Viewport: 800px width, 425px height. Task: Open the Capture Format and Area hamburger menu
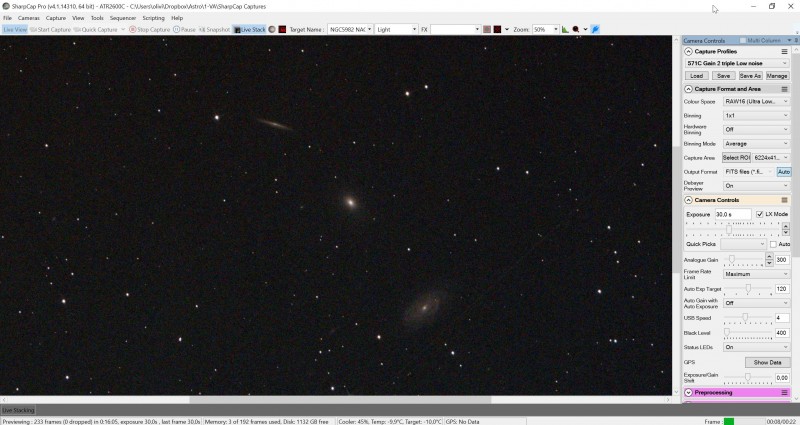tap(784, 89)
